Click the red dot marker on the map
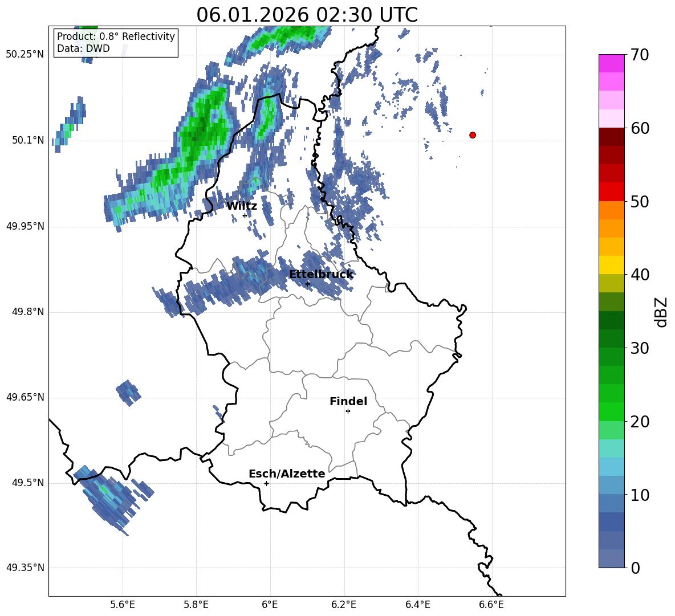This screenshot has width=675, height=616. coord(473,135)
